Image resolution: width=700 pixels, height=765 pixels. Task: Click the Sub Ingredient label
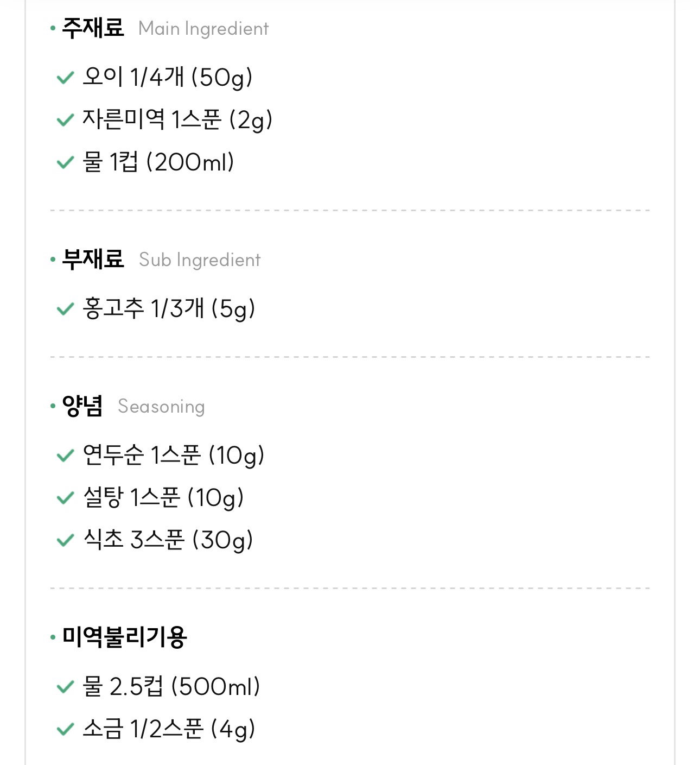pyautogui.click(x=200, y=260)
